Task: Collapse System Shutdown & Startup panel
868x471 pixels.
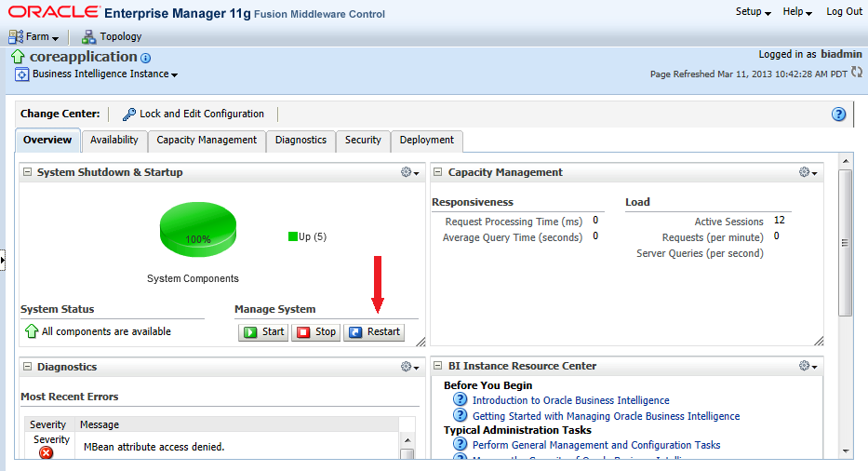Action: 27,172
